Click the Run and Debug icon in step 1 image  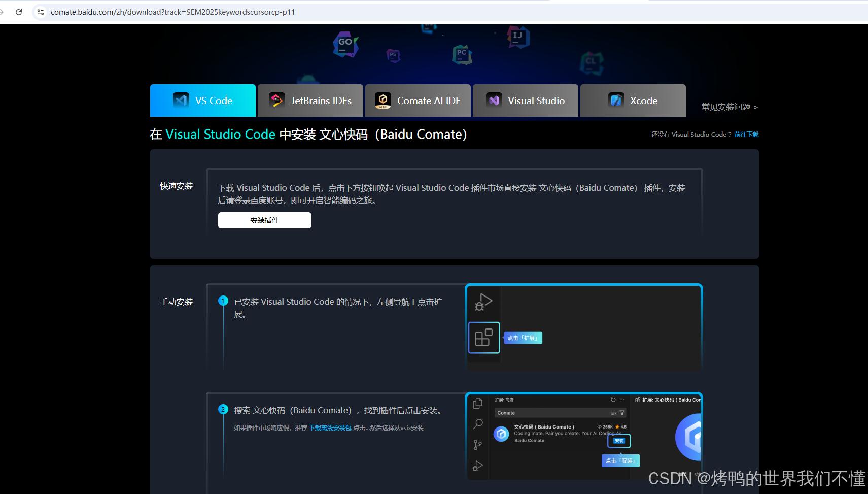coord(483,303)
